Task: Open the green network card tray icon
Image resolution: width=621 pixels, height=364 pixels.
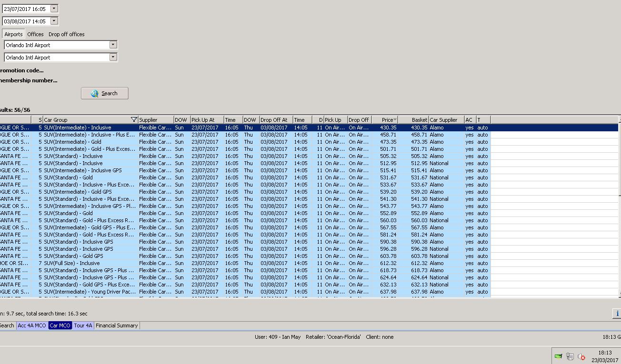Action: click(559, 356)
